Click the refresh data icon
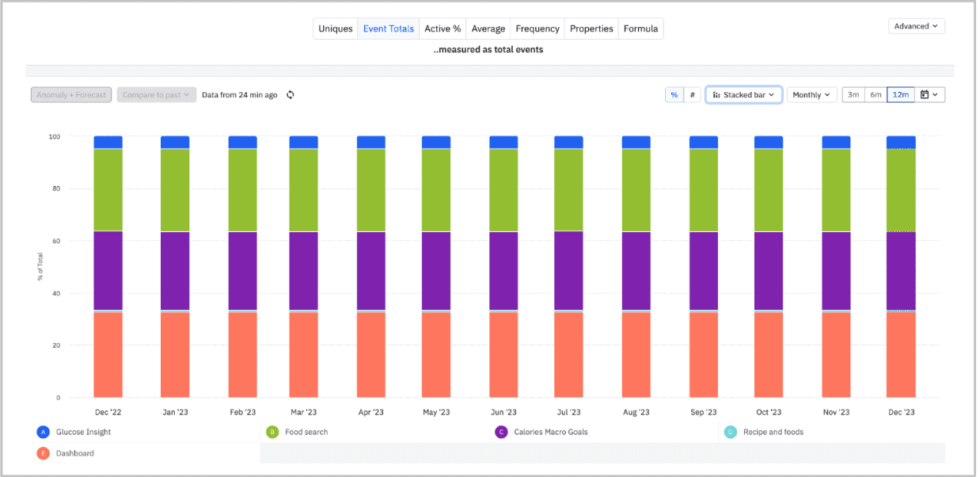Screen dimensions: 980x477 click(x=290, y=94)
